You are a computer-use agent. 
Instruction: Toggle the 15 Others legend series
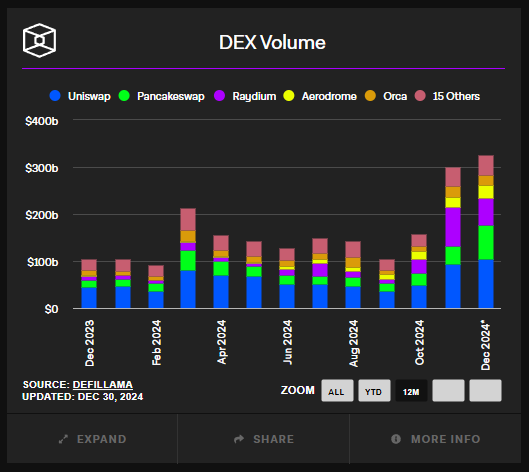point(447,96)
